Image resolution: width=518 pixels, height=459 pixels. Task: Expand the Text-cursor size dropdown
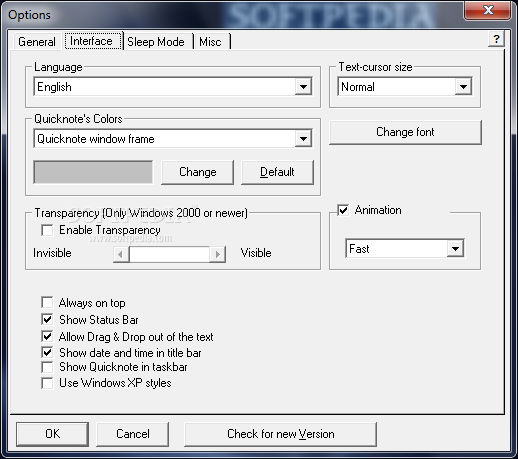[405, 87]
